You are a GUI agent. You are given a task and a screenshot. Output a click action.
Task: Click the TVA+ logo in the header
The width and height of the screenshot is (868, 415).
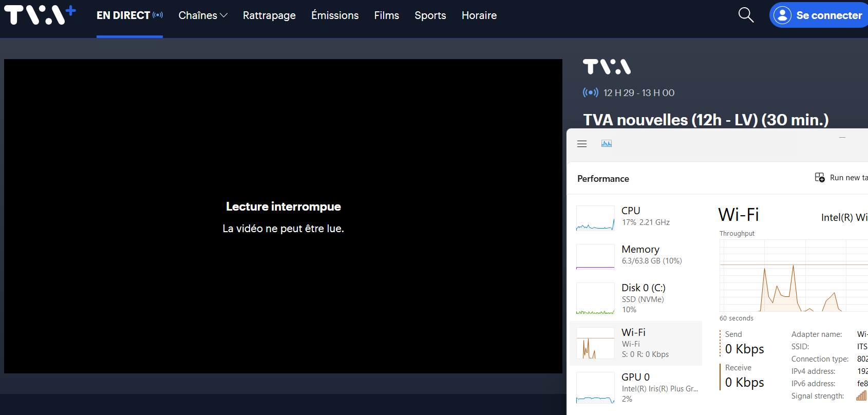(40, 15)
